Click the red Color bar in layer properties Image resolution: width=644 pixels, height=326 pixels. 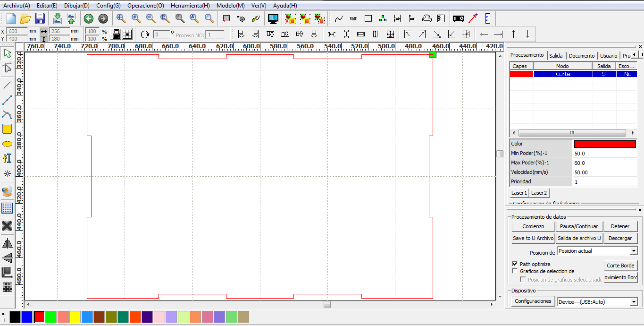point(605,144)
